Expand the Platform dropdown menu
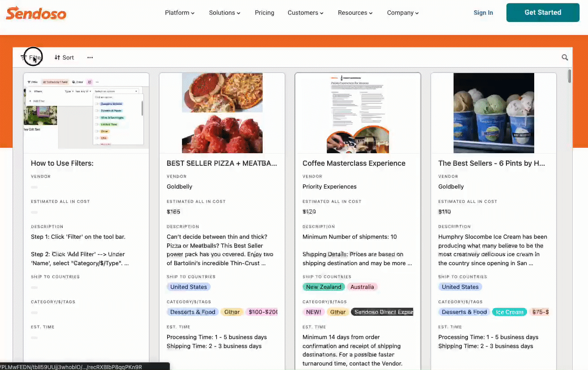The width and height of the screenshot is (588, 370). (179, 13)
